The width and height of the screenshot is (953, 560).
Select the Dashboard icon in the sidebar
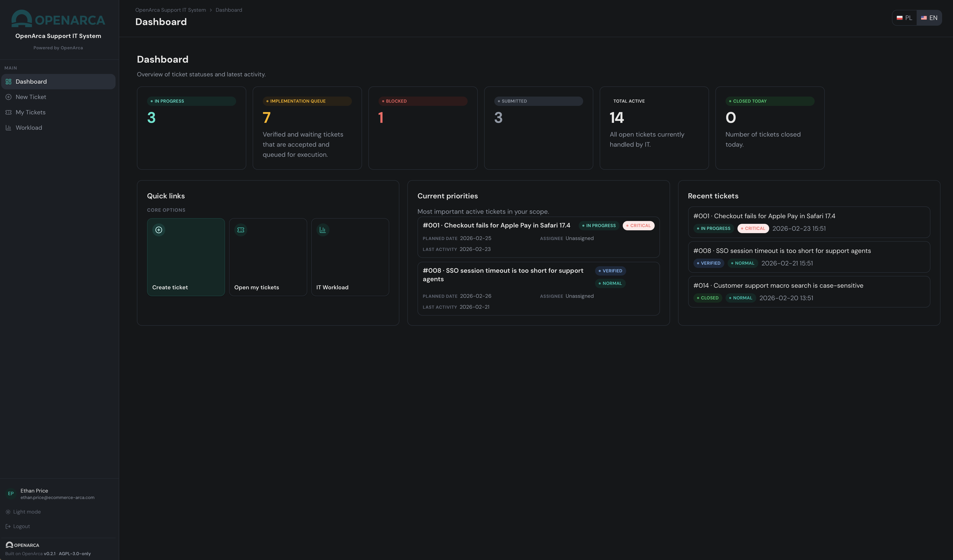(9, 82)
